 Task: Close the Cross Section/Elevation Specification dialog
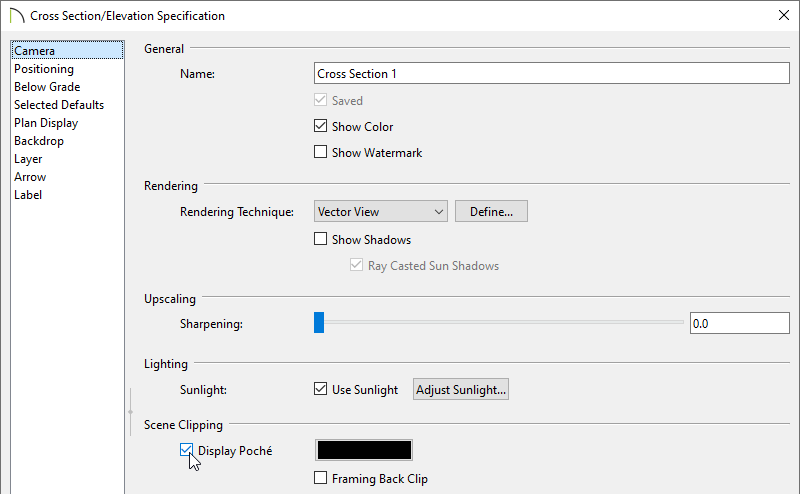click(781, 16)
